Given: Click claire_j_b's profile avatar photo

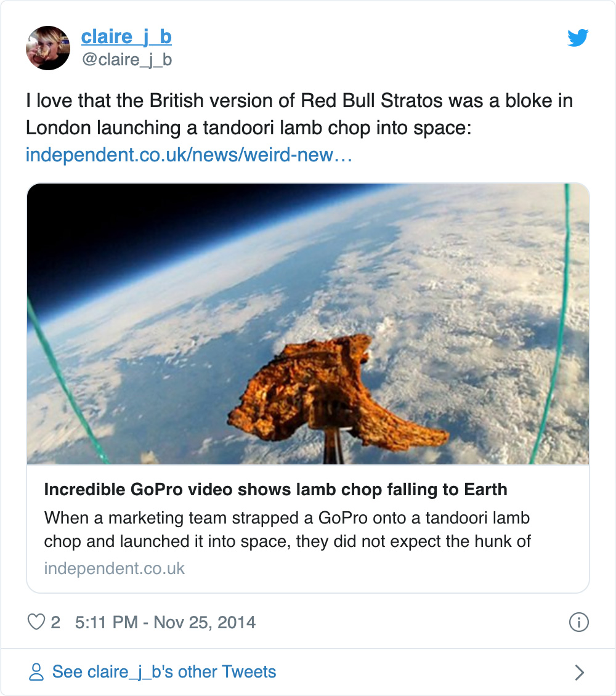Looking at the screenshot, I should (x=48, y=48).
